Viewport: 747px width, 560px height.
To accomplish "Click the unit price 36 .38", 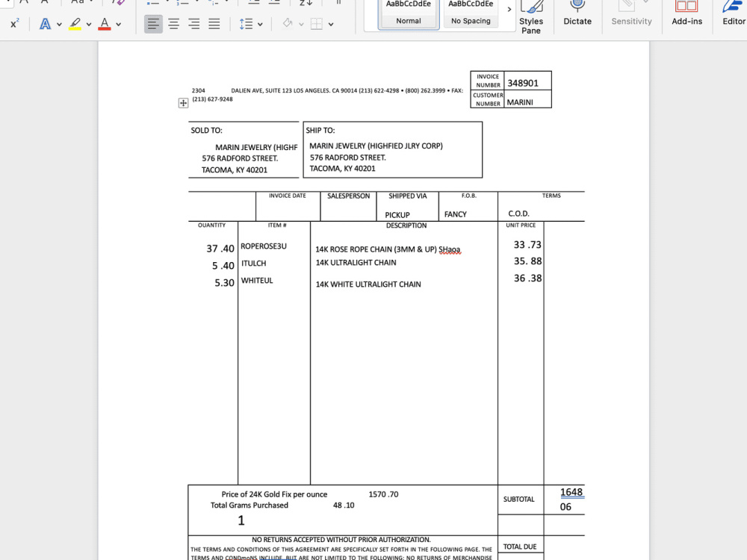I will click(528, 278).
